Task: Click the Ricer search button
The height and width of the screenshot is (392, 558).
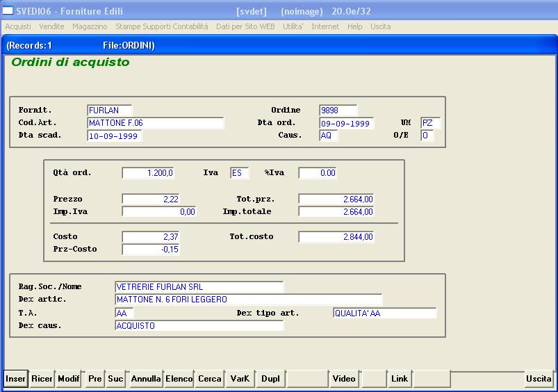Action: (x=42, y=379)
